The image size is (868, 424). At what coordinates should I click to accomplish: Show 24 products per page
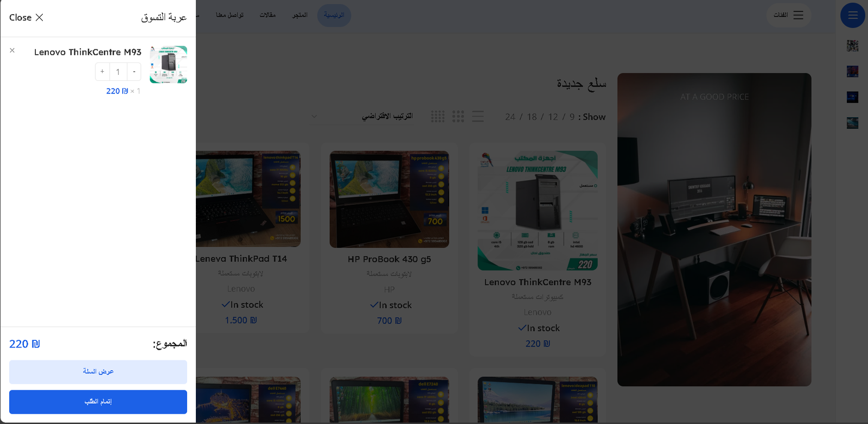point(510,117)
